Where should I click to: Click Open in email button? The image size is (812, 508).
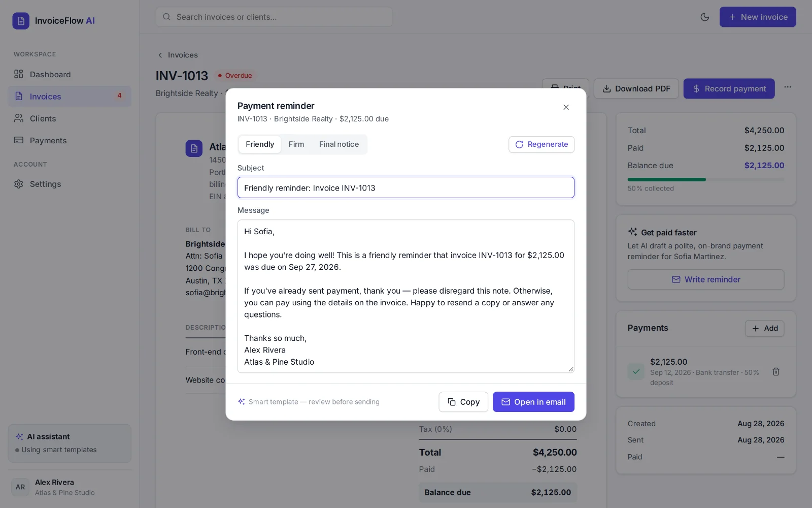pyautogui.click(x=533, y=402)
